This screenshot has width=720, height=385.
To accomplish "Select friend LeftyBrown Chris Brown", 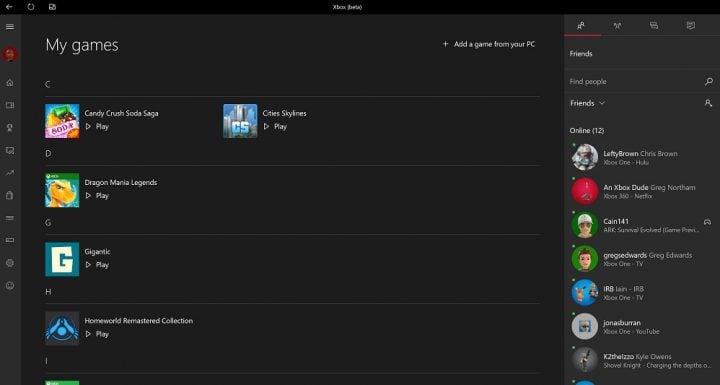I will click(x=640, y=153).
